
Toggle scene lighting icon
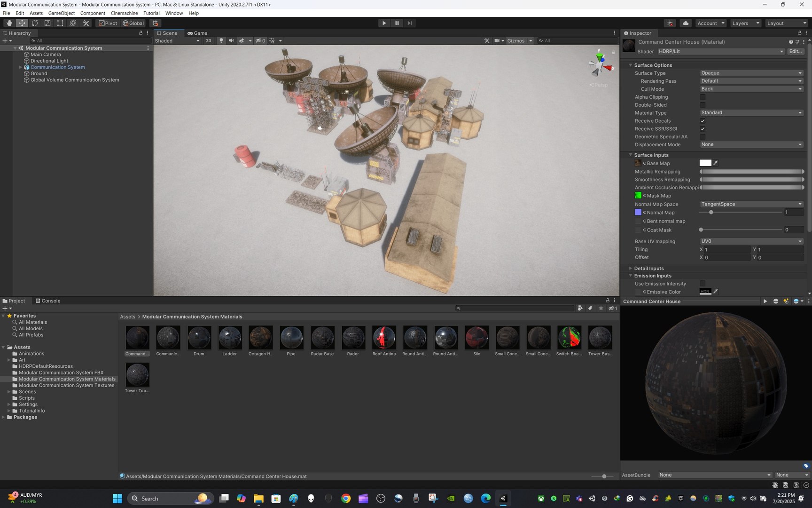tap(221, 40)
